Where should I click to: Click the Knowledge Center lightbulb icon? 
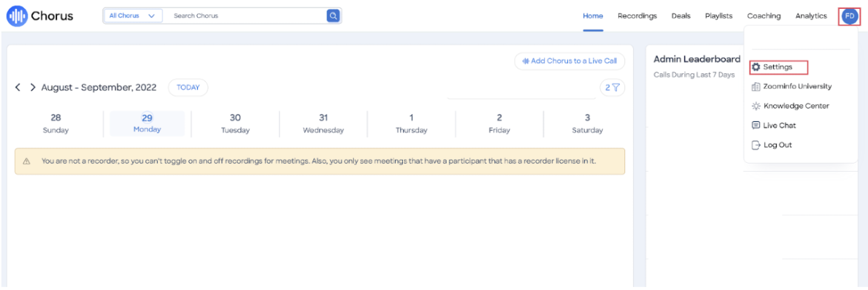click(755, 106)
